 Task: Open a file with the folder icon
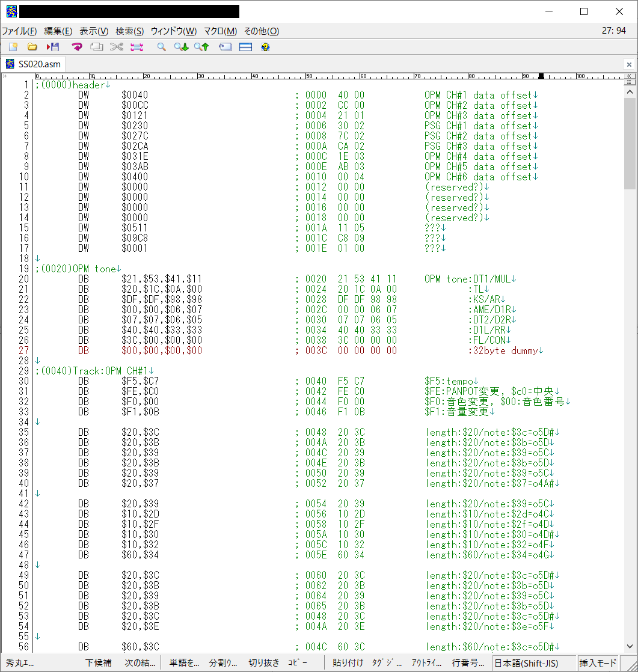click(32, 47)
